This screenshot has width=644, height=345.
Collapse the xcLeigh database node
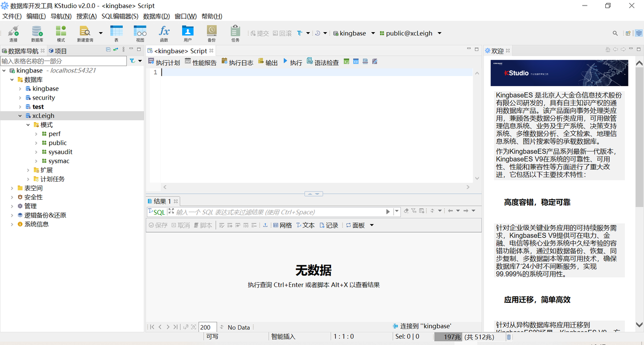pos(20,116)
